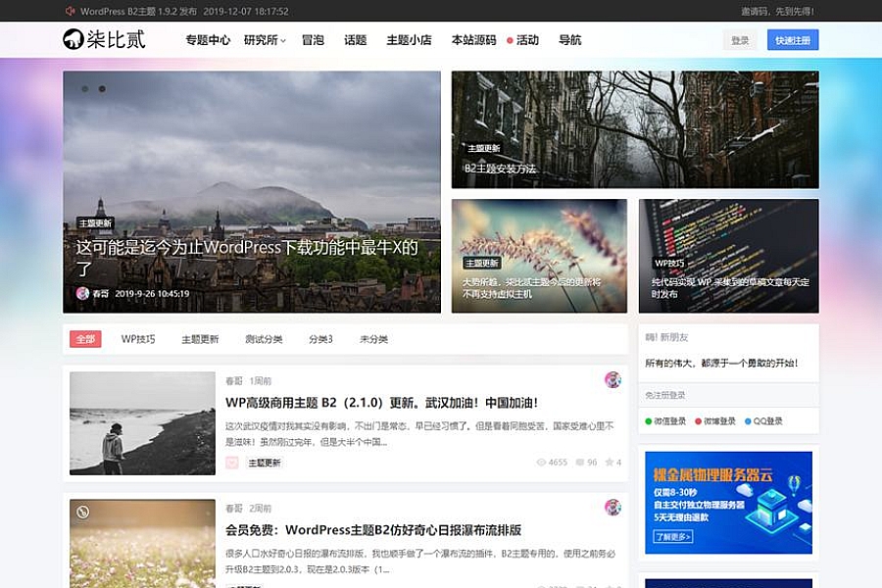Click the 主题更新 tag under first post
The height and width of the screenshot is (588, 882).
coord(265,463)
